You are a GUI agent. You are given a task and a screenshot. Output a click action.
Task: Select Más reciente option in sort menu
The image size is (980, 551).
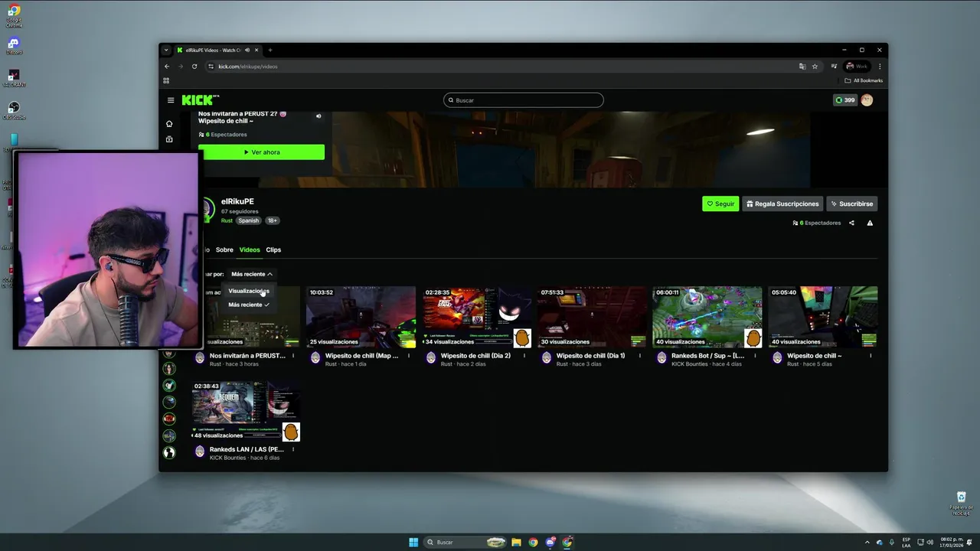click(x=249, y=305)
